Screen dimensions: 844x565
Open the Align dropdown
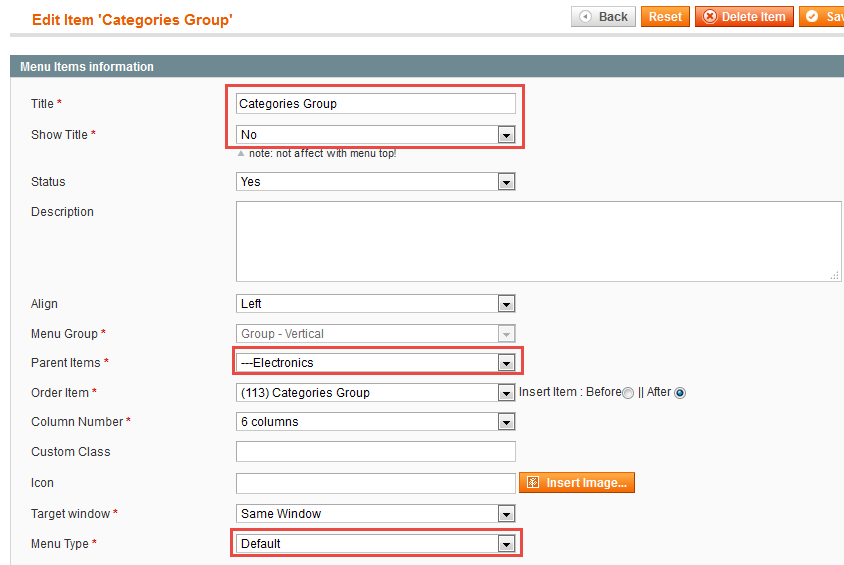[x=376, y=303]
